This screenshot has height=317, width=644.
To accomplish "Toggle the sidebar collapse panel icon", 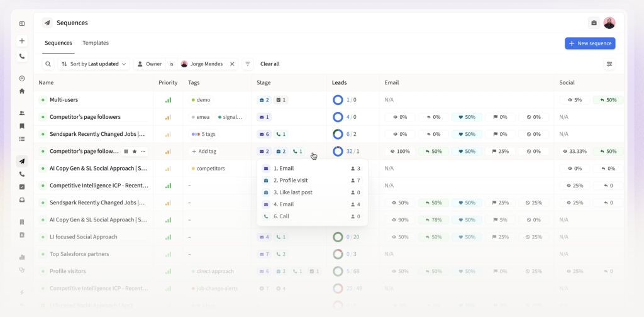I will (22, 24).
